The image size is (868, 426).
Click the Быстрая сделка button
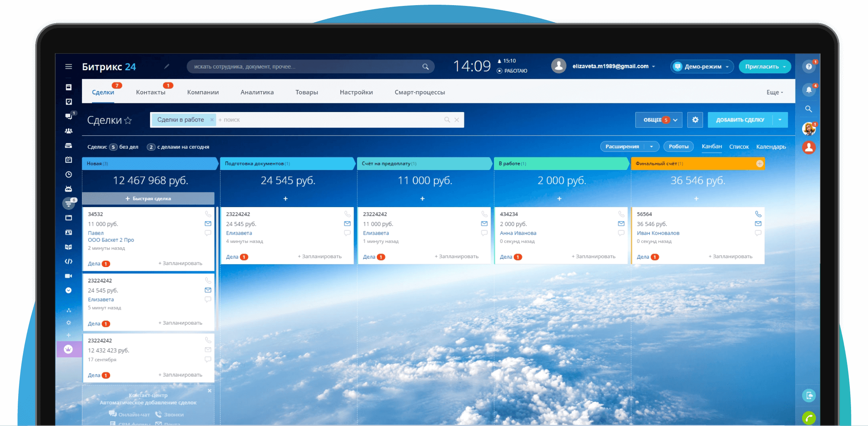click(x=148, y=198)
